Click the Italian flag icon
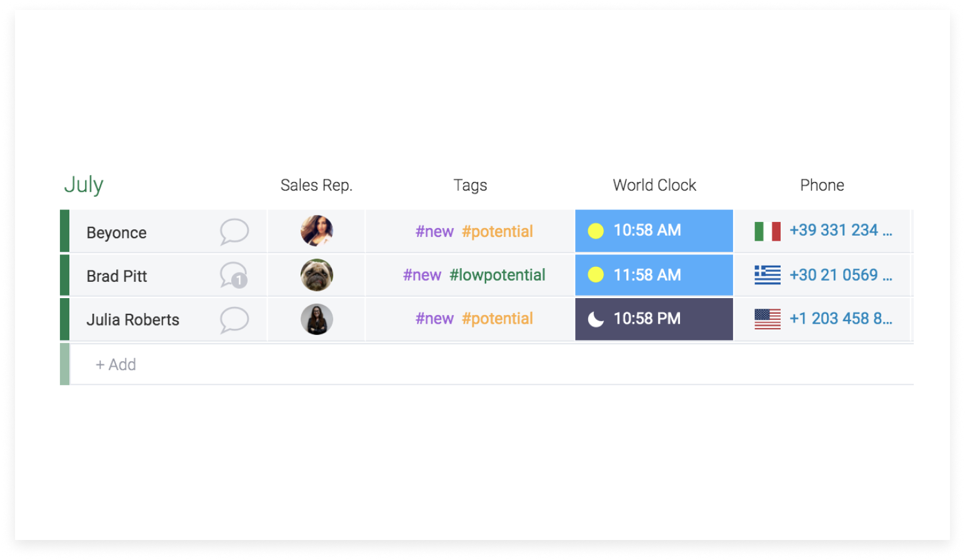The image size is (965, 560). coord(767,231)
